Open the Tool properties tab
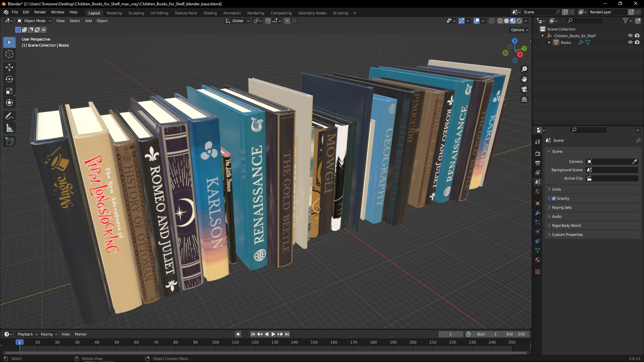644x362 pixels. click(x=538, y=141)
